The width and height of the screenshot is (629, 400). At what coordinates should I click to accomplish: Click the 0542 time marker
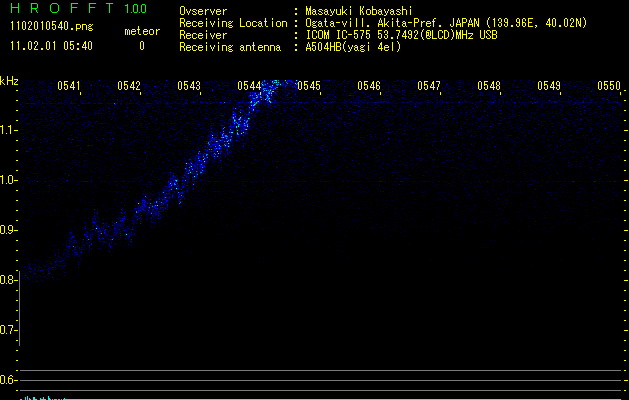click(129, 86)
